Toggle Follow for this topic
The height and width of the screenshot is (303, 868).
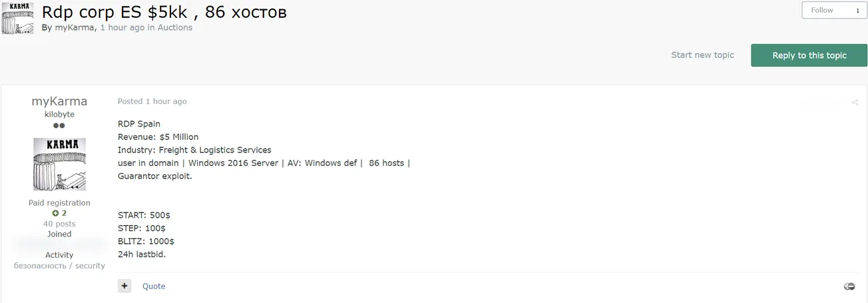pyautogui.click(x=822, y=11)
